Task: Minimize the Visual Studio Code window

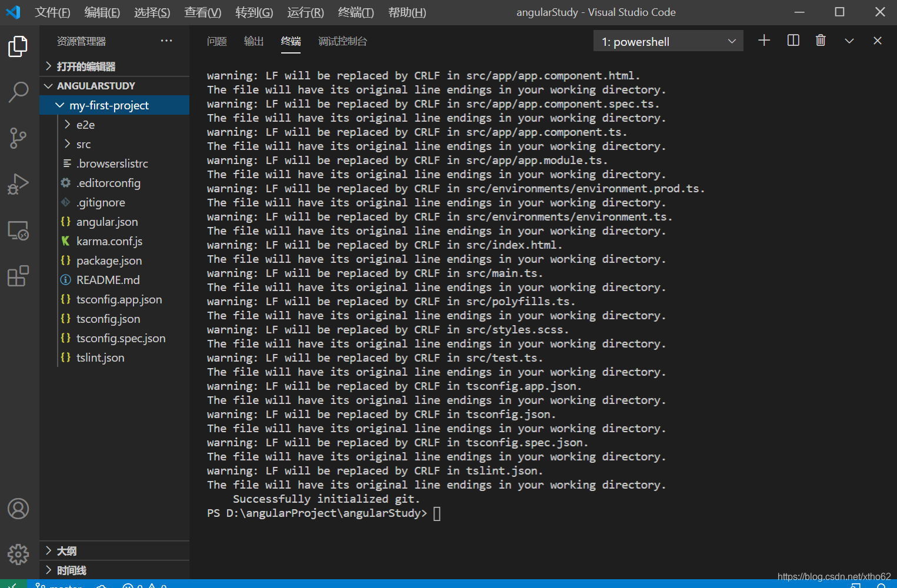Action: pyautogui.click(x=799, y=12)
